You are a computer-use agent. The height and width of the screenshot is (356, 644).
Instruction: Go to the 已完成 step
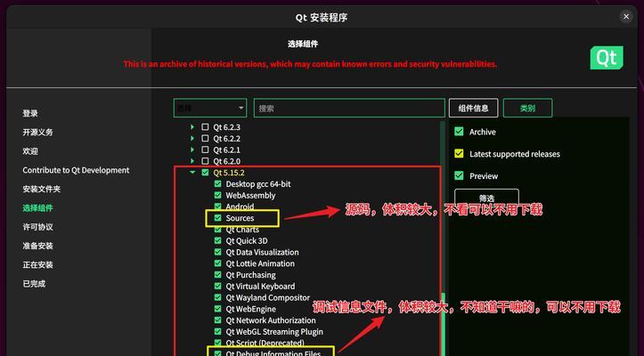[34, 283]
